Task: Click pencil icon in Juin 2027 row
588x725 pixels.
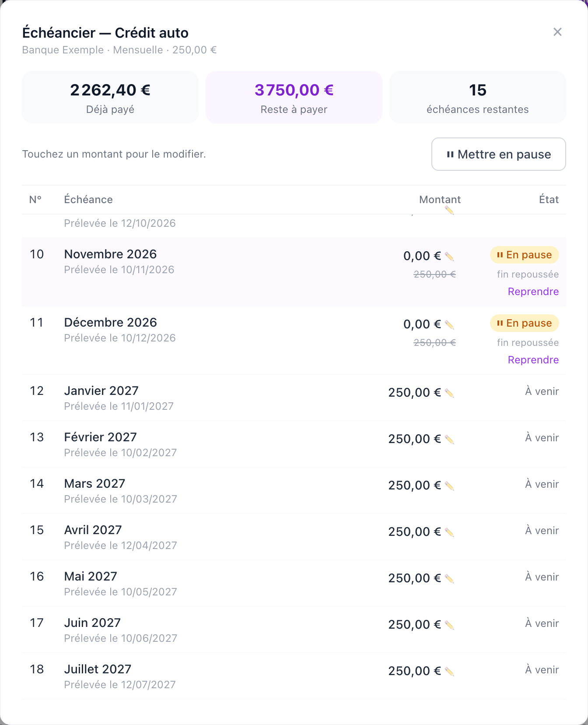Action: tap(449, 625)
